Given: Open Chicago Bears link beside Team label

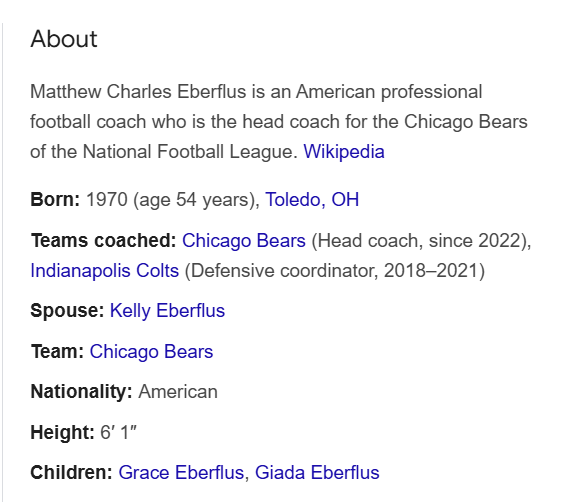Looking at the screenshot, I should [x=151, y=352].
